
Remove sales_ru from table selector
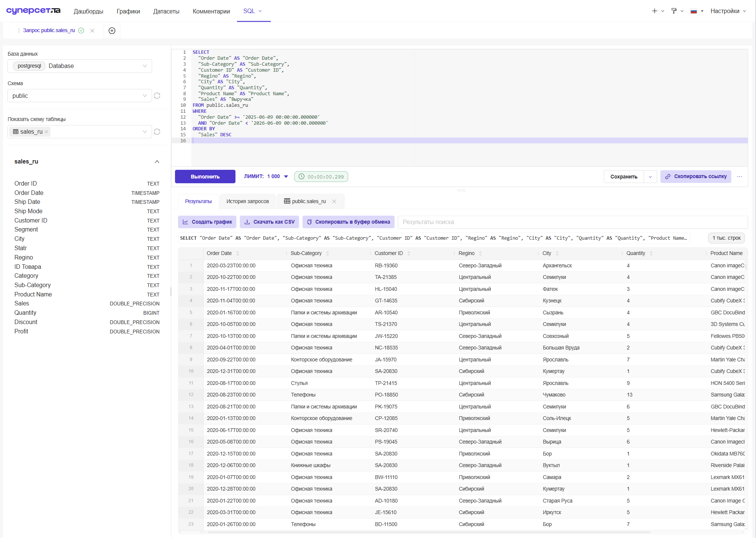coord(46,132)
